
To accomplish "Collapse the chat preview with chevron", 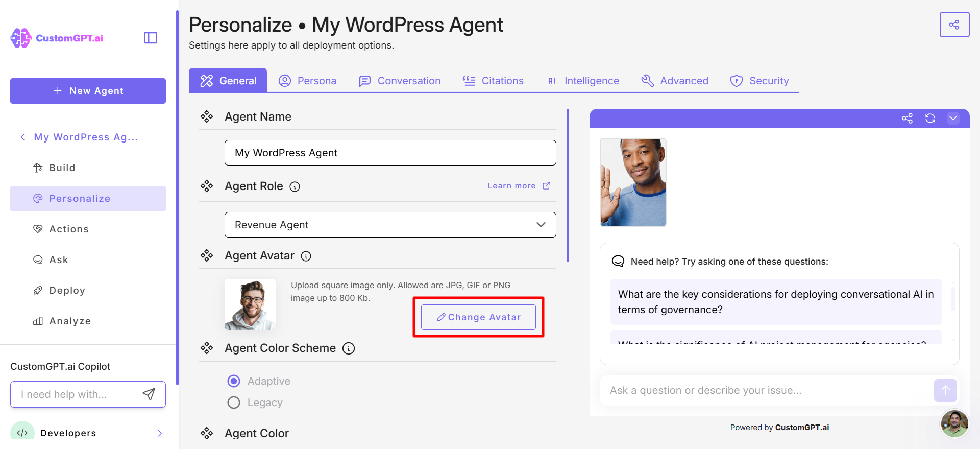I will coord(953,119).
